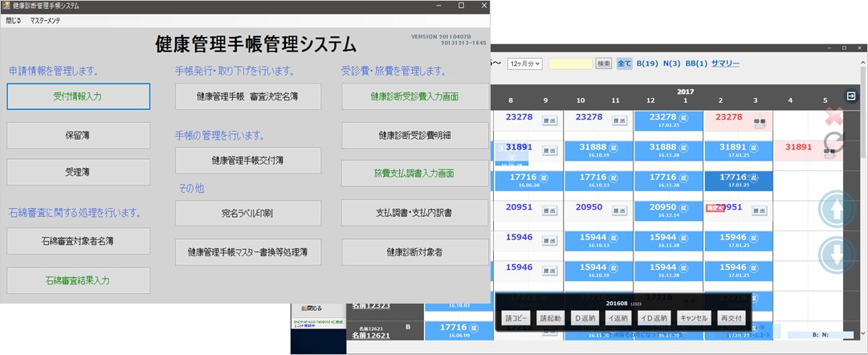Select the N(3) filter
This screenshot has height=355, width=868.
(x=671, y=63)
